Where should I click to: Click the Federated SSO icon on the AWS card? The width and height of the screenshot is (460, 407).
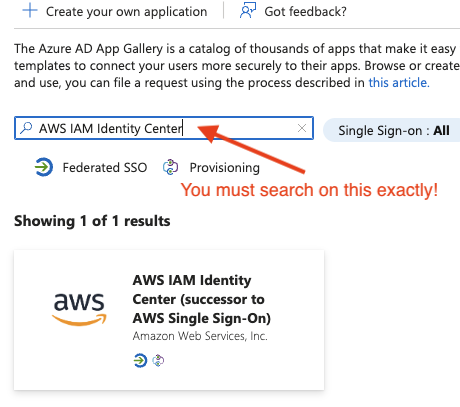point(140,360)
